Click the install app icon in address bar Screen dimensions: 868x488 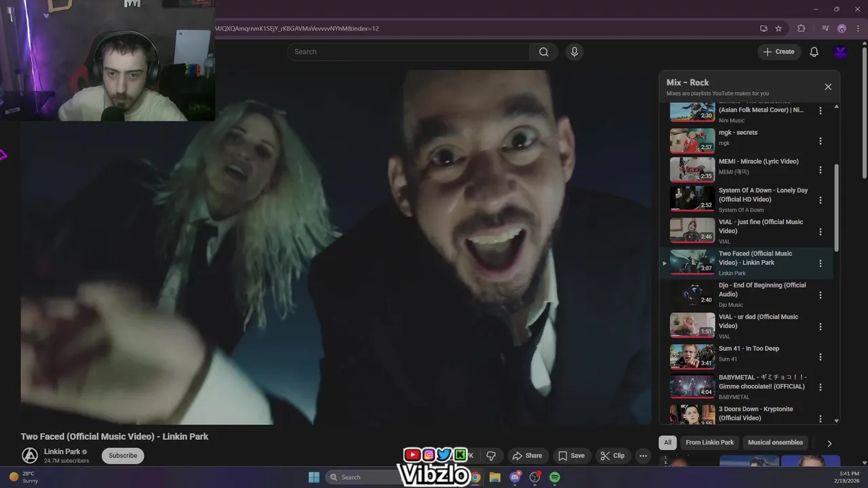point(764,28)
